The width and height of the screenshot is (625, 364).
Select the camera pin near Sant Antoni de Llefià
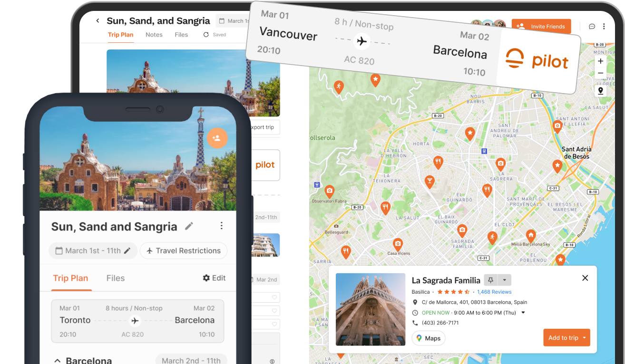coord(557,126)
